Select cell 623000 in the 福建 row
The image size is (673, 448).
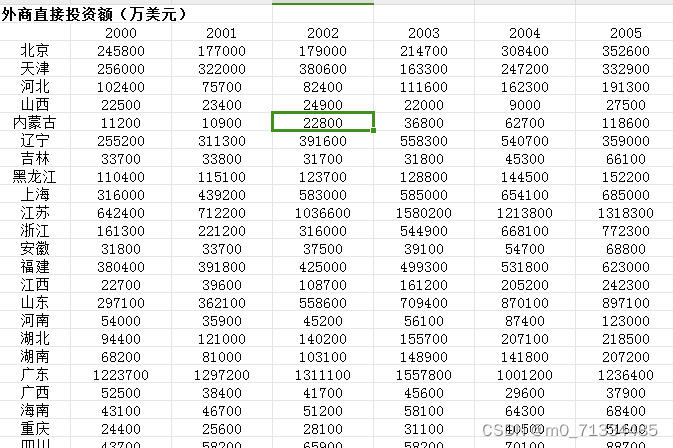tap(626, 267)
